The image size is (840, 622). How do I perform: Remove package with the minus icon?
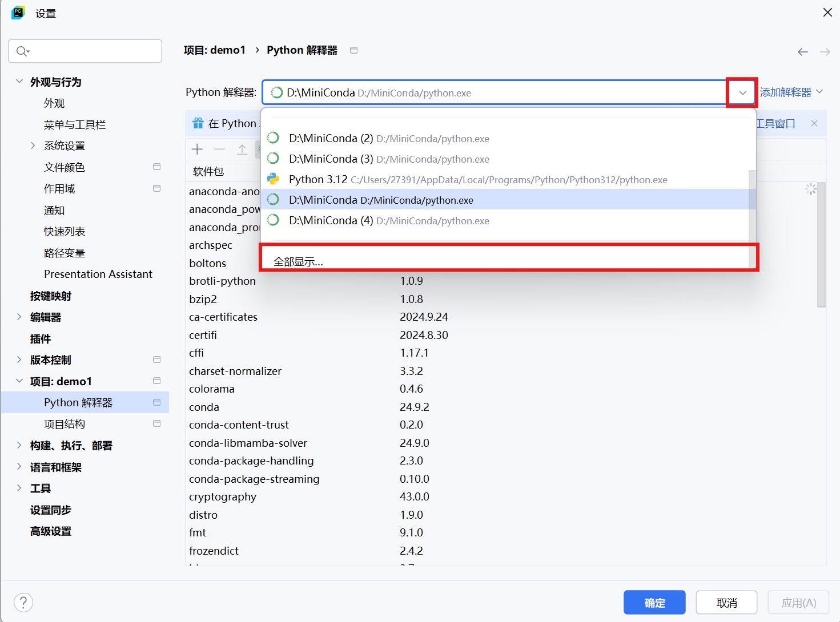(x=219, y=150)
